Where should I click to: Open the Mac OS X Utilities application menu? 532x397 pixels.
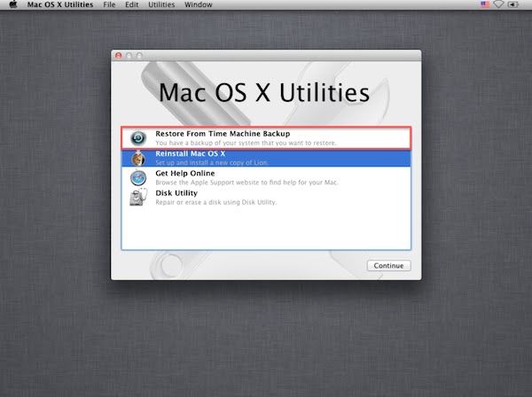60,4
